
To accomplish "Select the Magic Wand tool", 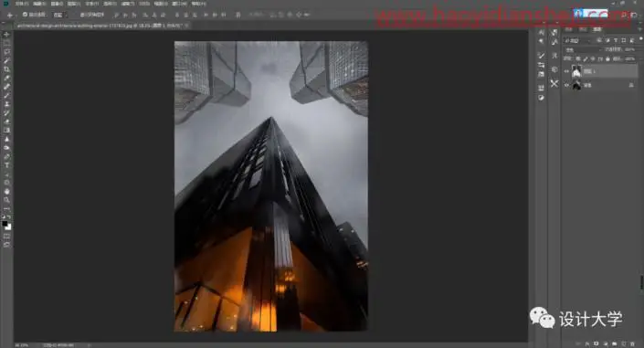I will tap(6, 60).
